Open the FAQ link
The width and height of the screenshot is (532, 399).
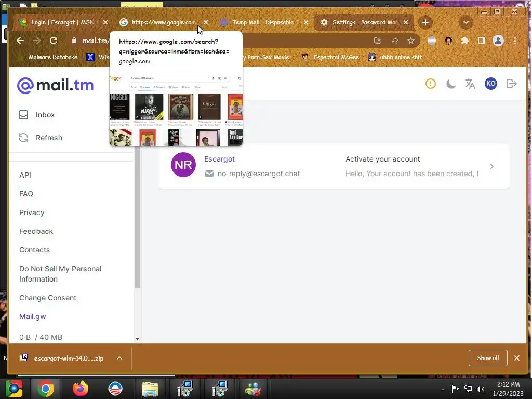(x=26, y=194)
